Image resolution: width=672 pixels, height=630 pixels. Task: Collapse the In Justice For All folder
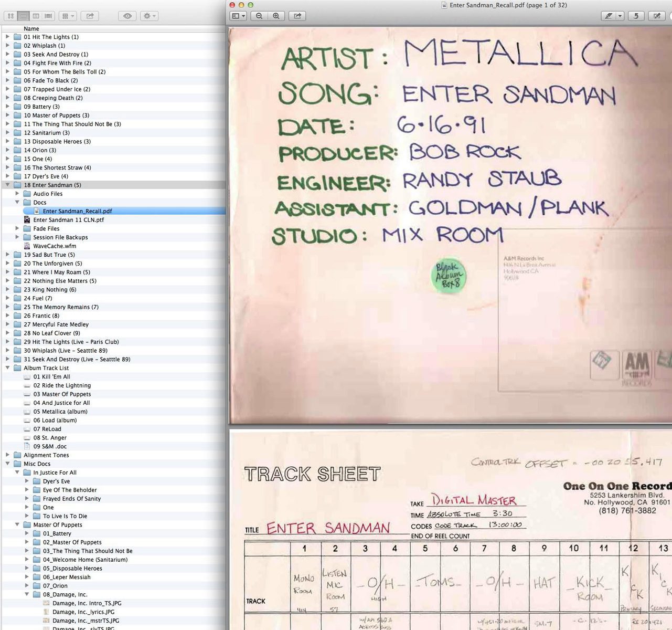coord(17,472)
